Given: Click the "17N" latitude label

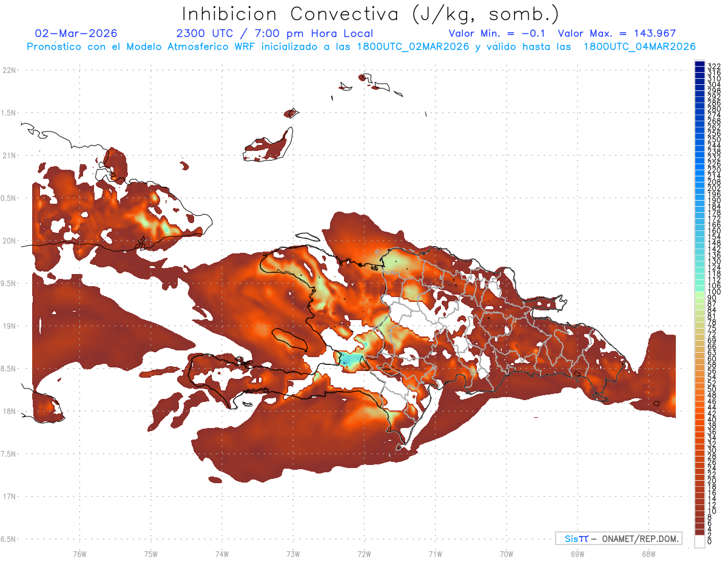Looking at the screenshot, I should (x=9, y=497).
